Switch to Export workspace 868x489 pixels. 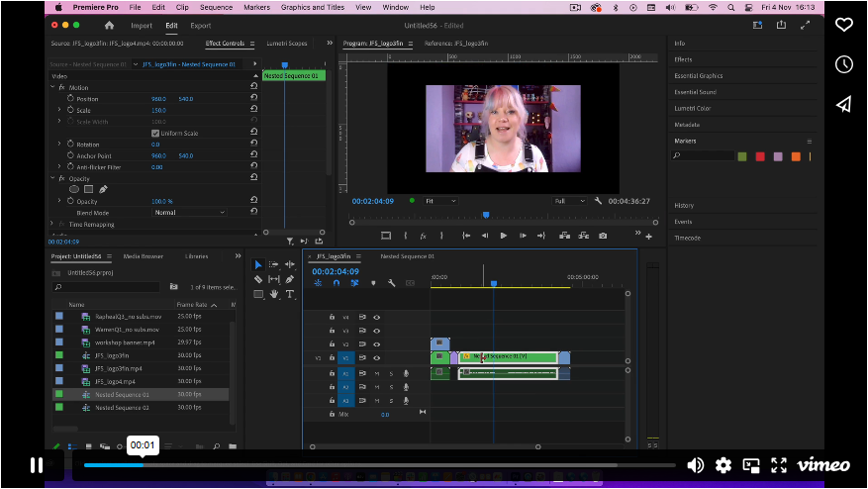click(x=200, y=26)
